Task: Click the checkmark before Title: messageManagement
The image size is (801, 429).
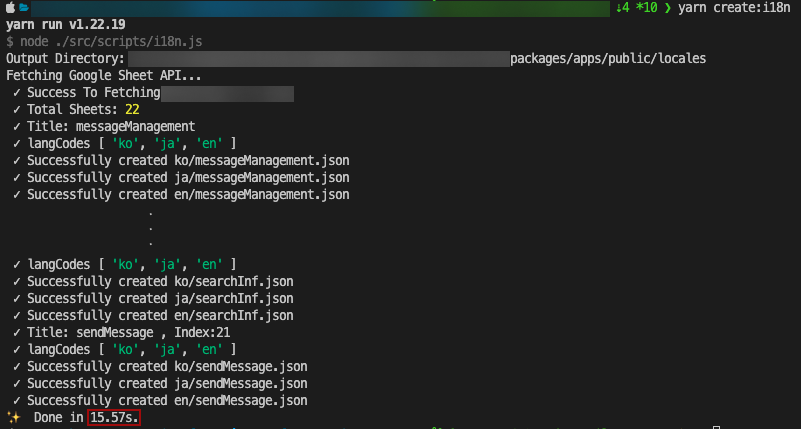Action: pos(17,127)
